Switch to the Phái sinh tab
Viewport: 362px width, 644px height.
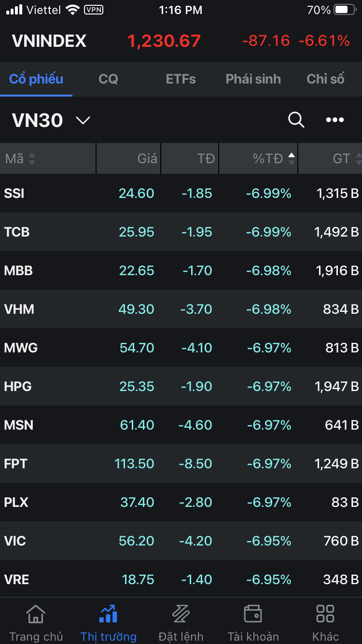(x=253, y=79)
